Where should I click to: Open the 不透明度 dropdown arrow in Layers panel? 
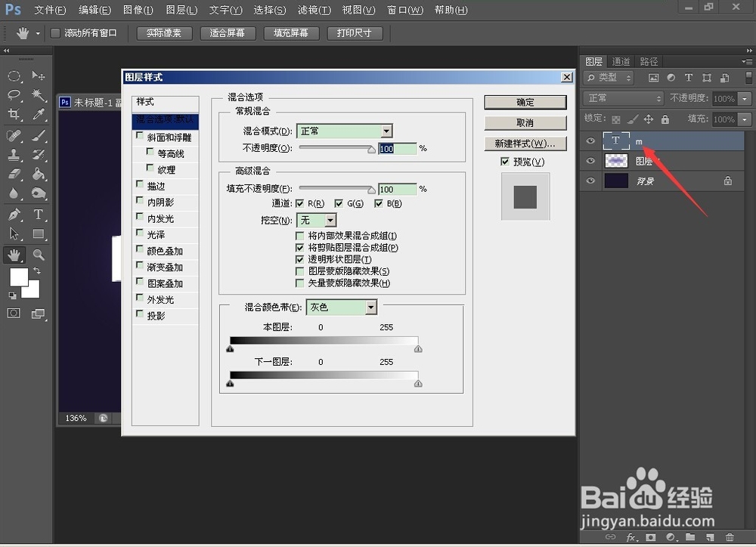[745, 99]
